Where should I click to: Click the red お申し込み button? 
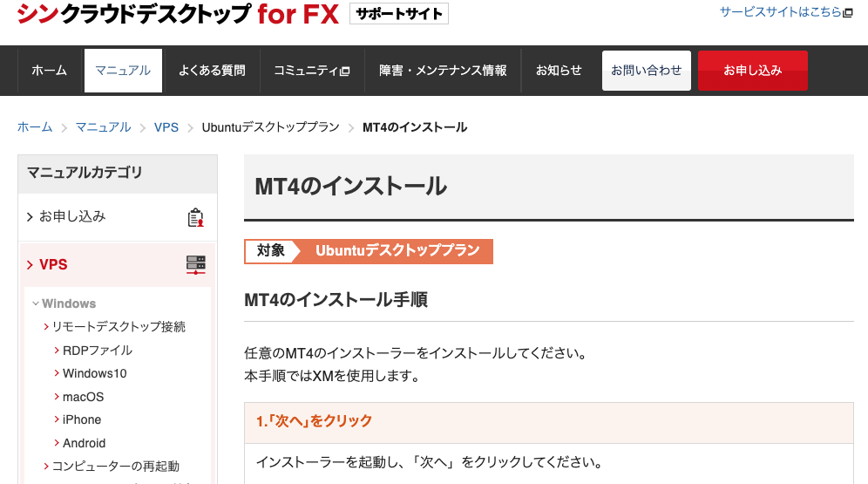(x=752, y=71)
